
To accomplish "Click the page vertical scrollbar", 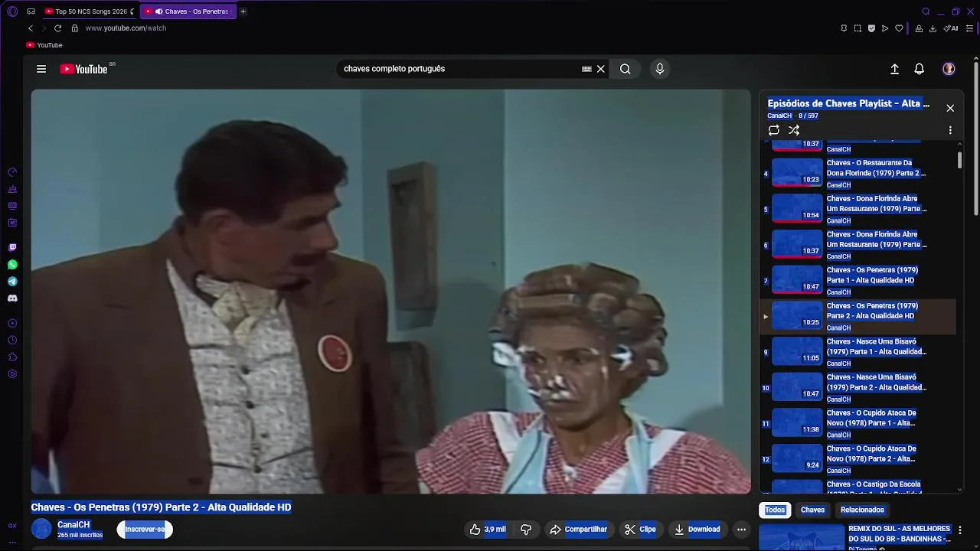I will [976, 138].
